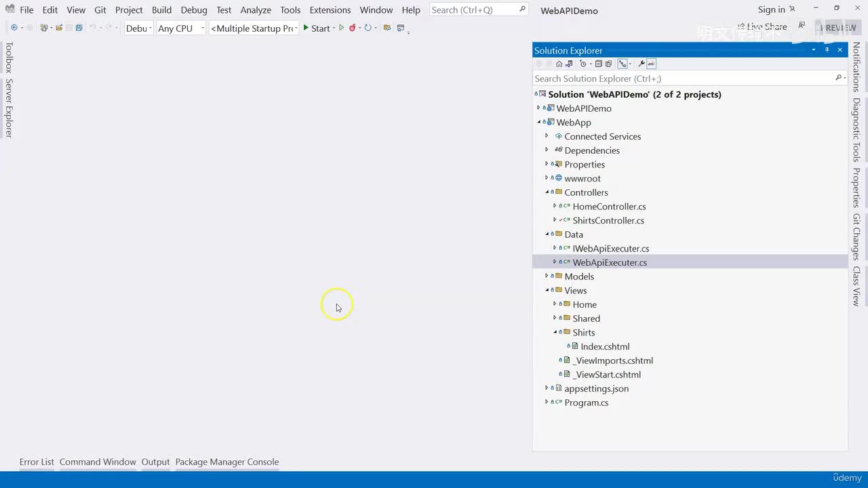The width and height of the screenshot is (868, 488).
Task: Open the Diagnostic Tools side tab
Action: click(856, 129)
